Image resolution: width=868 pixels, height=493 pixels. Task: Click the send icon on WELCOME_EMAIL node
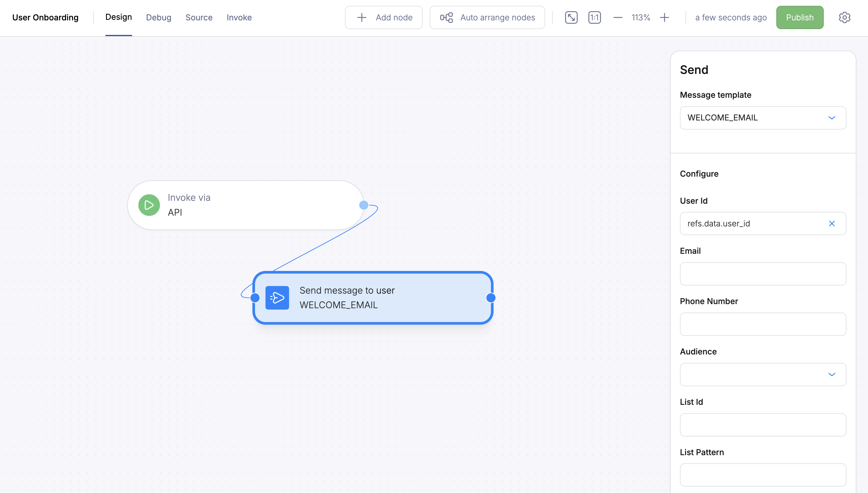tap(277, 298)
